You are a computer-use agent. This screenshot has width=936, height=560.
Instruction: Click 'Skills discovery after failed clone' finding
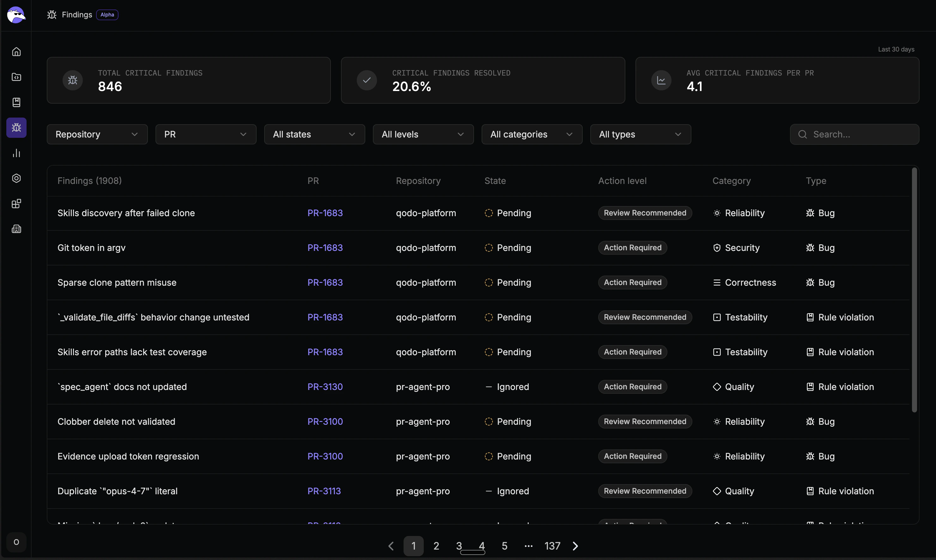pyautogui.click(x=126, y=213)
